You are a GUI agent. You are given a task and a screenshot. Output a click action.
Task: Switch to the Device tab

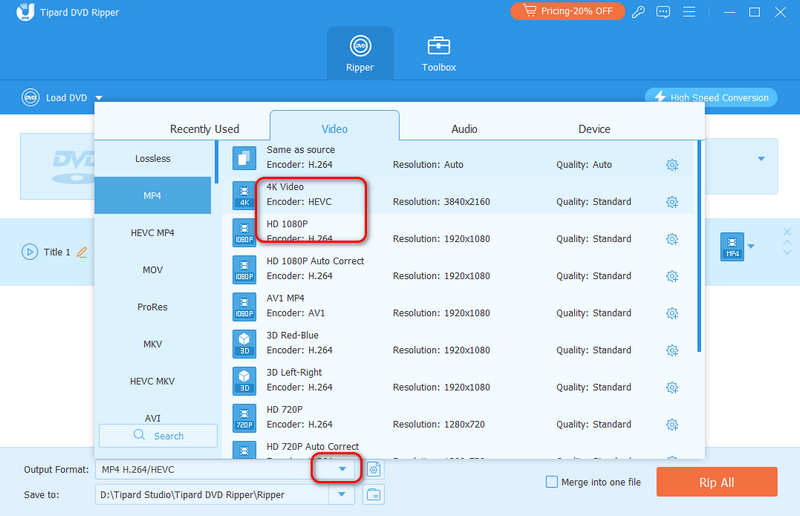point(594,129)
